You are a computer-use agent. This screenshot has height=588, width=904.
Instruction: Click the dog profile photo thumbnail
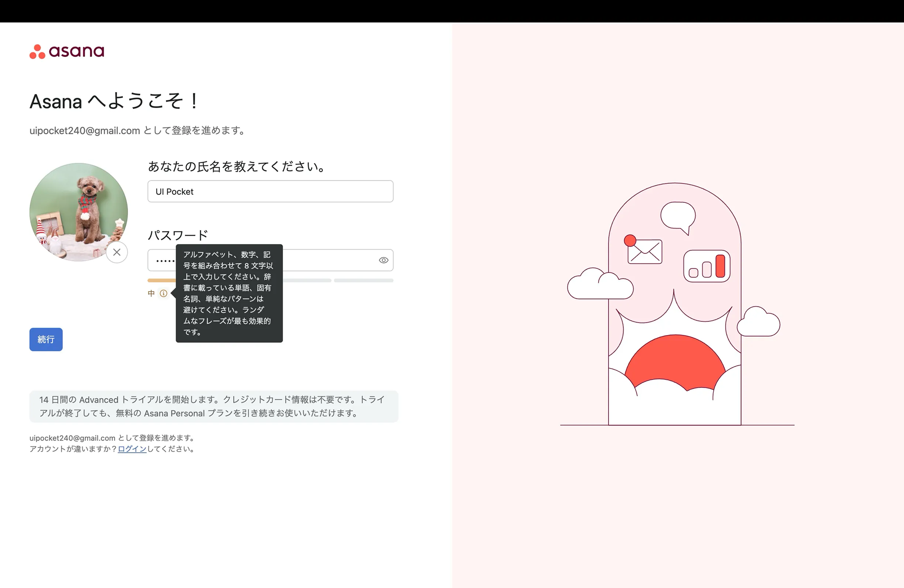click(x=79, y=212)
